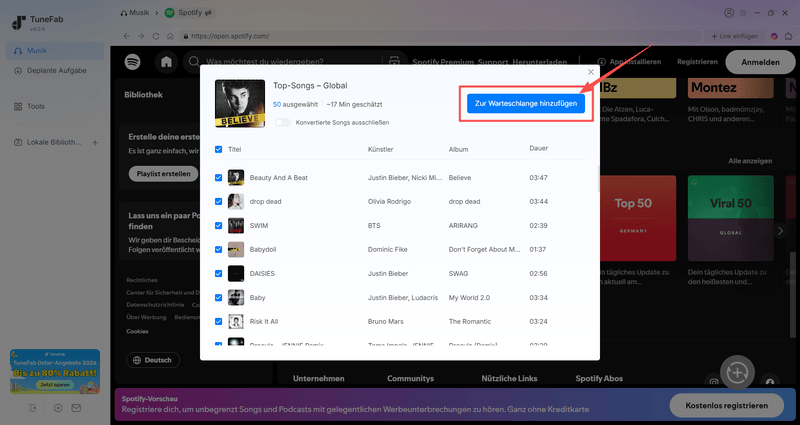Image resolution: width=800 pixels, height=425 pixels.
Task: Click Zur Warteschlange hinzufügen button
Action: 526,103
